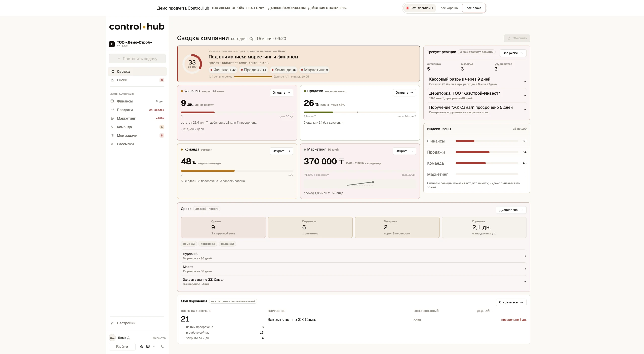Click the Поставить задачу button
Image resolution: width=644 pixels, height=354 pixels.
pos(137,59)
